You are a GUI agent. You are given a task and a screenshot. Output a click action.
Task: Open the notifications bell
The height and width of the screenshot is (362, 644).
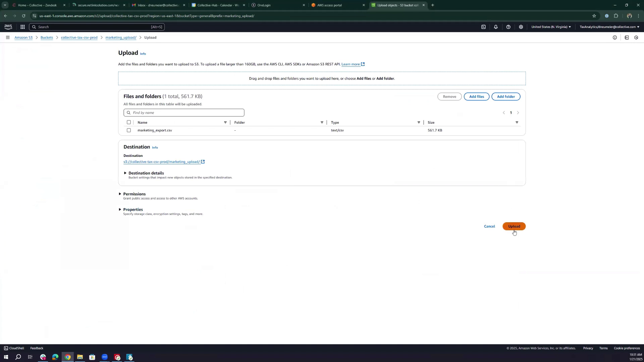tap(496, 27)
